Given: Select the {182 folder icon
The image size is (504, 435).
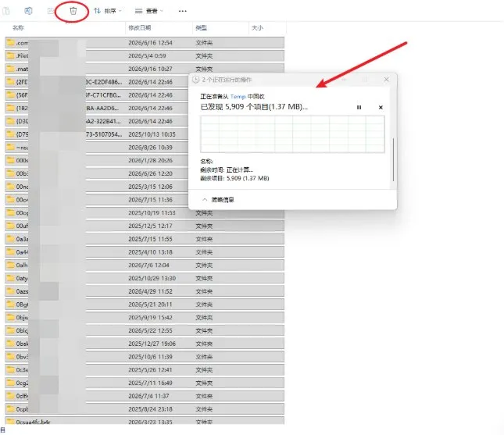Looking at the screenshot, I should coord(11,108).
